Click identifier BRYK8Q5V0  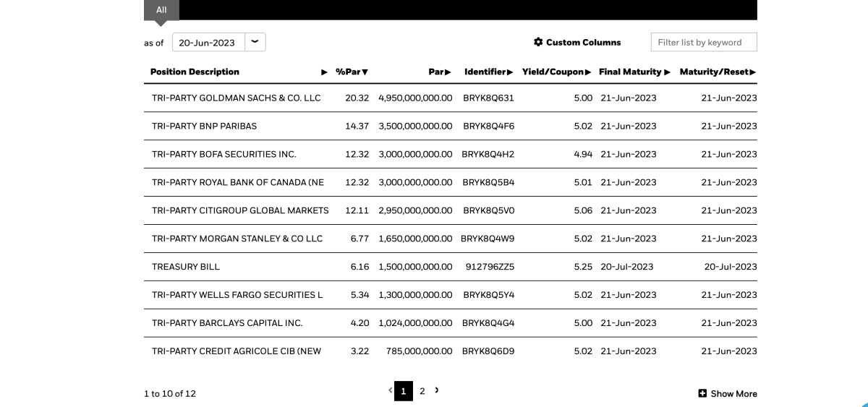489,210
